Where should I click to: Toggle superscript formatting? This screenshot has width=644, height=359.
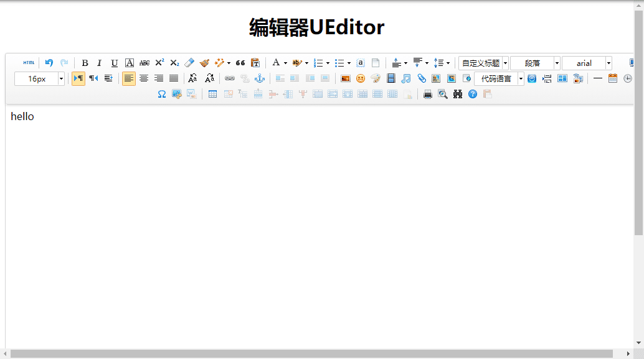pyautogui.click(x=159, y=63)
